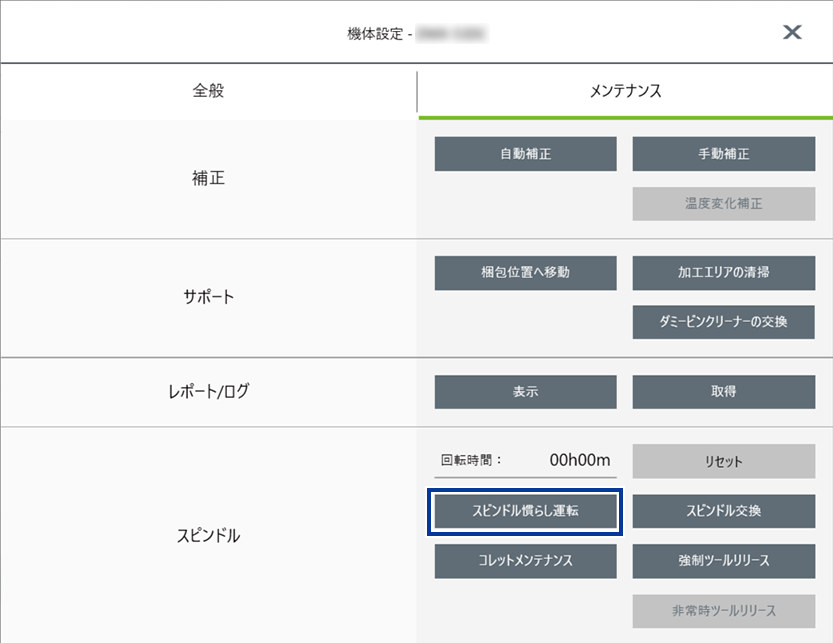
Task: Click the grayed 温度変化補正 button
Action: click(724, 204)
